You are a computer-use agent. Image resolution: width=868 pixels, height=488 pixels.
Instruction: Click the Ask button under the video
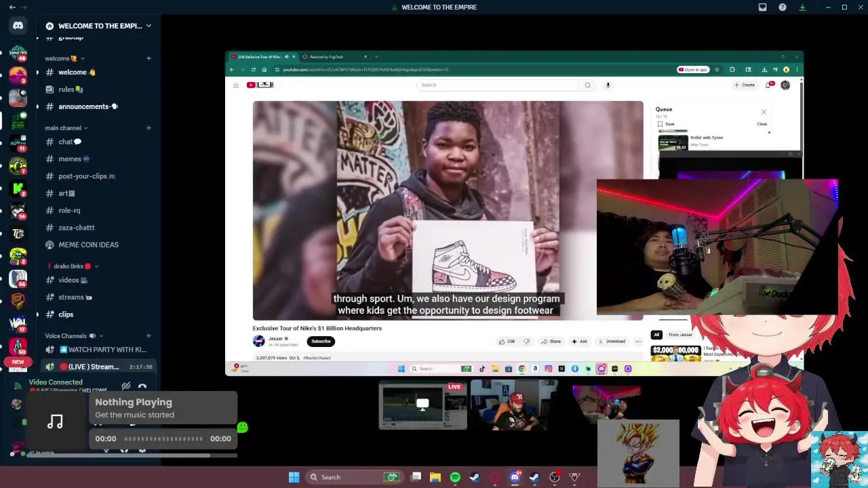pos(580,342)
